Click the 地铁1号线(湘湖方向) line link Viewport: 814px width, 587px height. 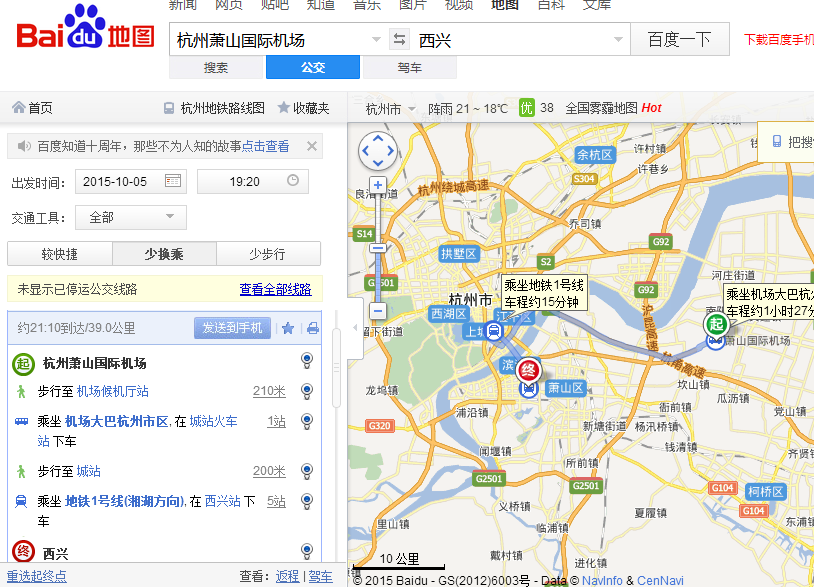[125, 501]
